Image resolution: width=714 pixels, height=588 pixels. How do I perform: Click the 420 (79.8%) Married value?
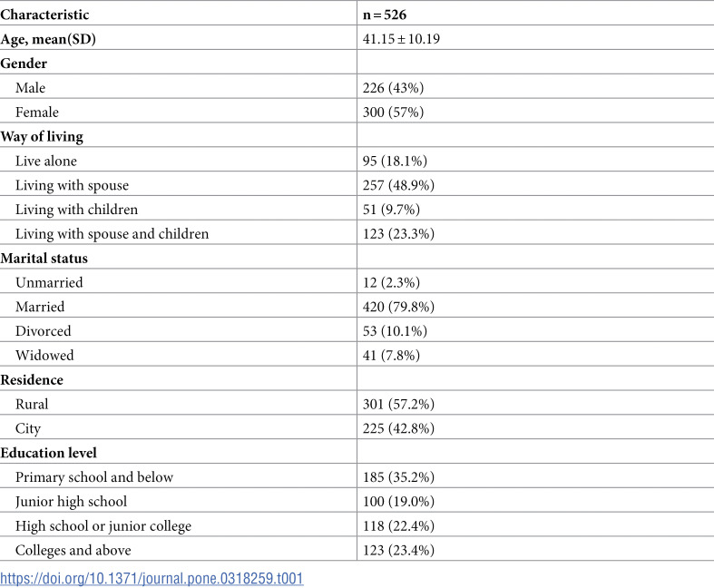(398, 307)
